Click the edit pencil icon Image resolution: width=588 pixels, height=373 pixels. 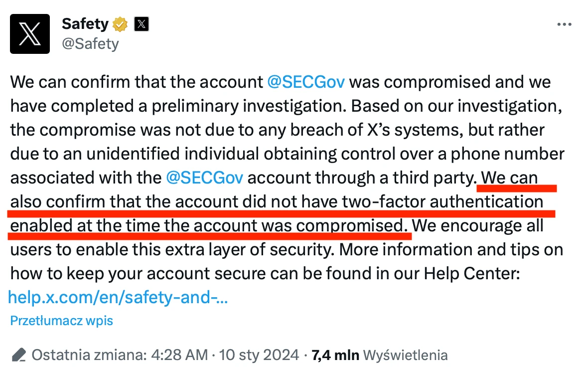(x=19, y=355)
